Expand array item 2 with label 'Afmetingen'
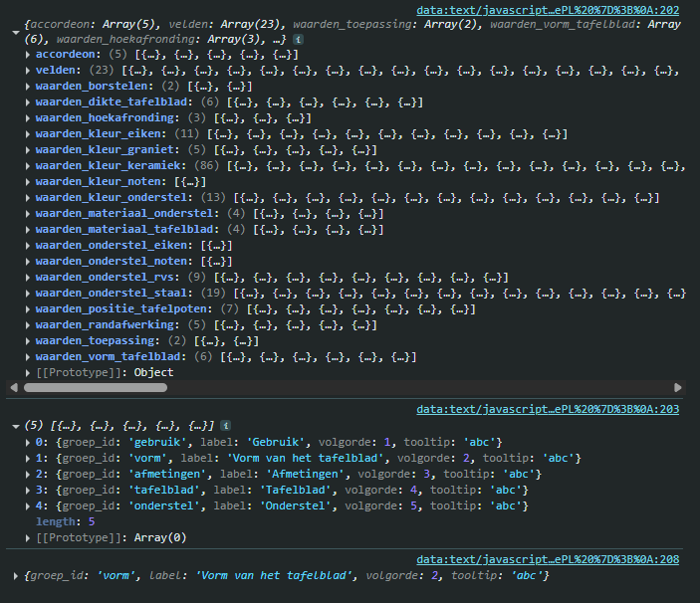 (x=28, y=475)
